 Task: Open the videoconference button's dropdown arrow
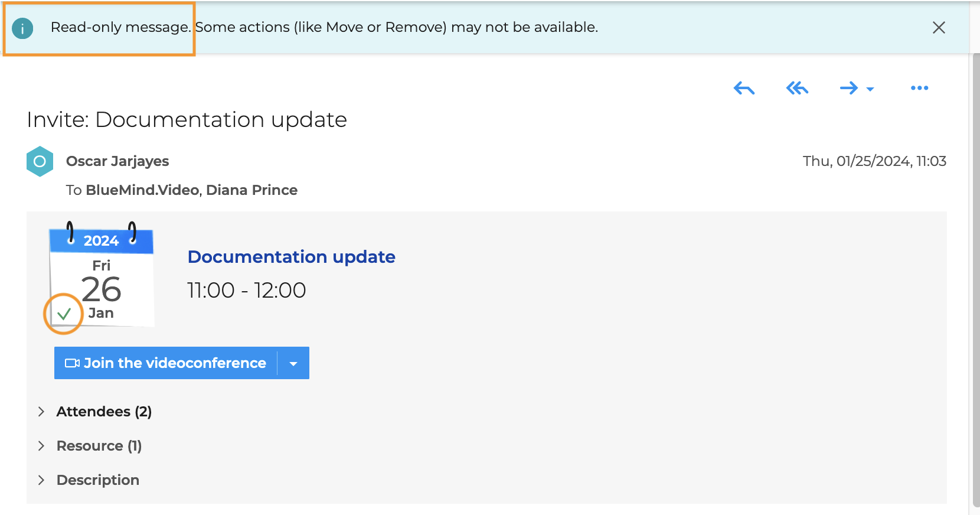293,363
